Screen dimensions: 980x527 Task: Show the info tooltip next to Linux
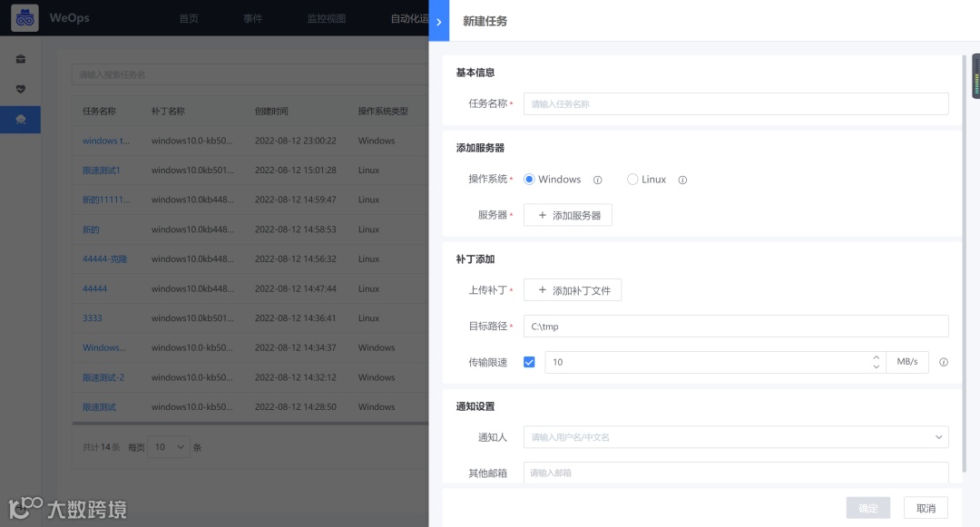[682, 180]
